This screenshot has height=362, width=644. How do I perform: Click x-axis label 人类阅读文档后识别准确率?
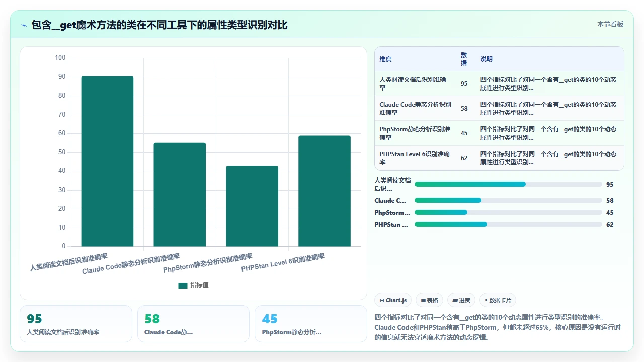pyautogui.click(x=69, y=262)
